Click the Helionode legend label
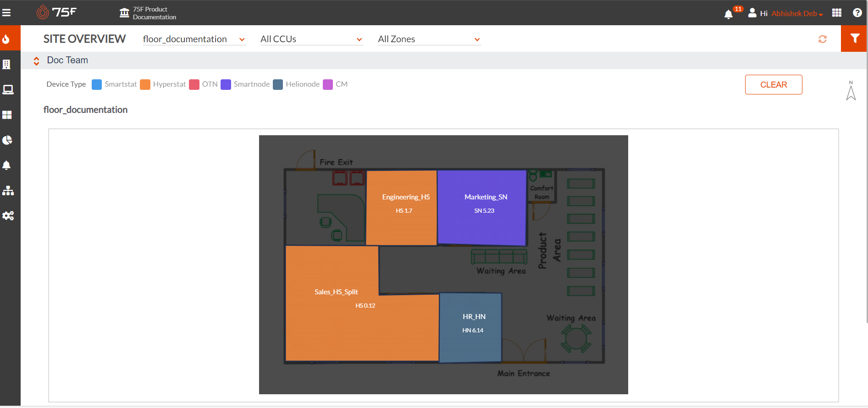868x408 pixels. [x=303, y=84]
